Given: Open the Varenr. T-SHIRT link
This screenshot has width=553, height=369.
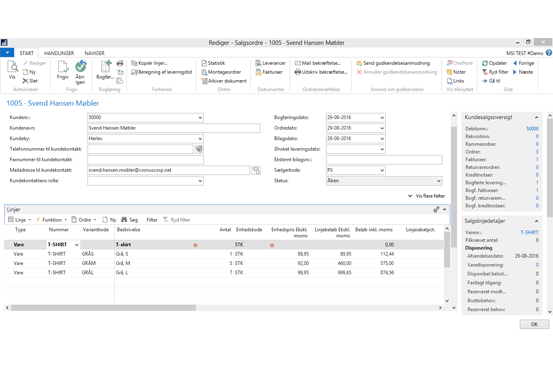Looking at the screenshot, I should tap(529, 232).
